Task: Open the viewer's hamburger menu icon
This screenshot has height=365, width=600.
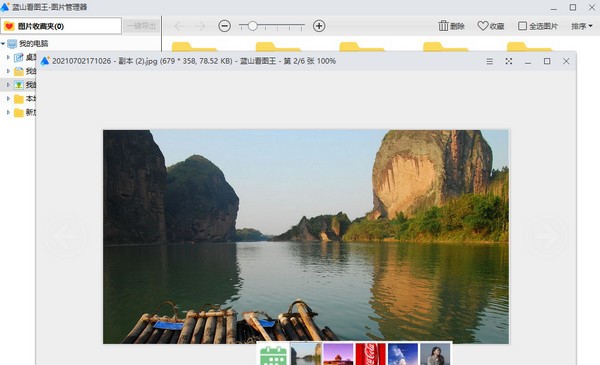Action: (x=489, y=61)
